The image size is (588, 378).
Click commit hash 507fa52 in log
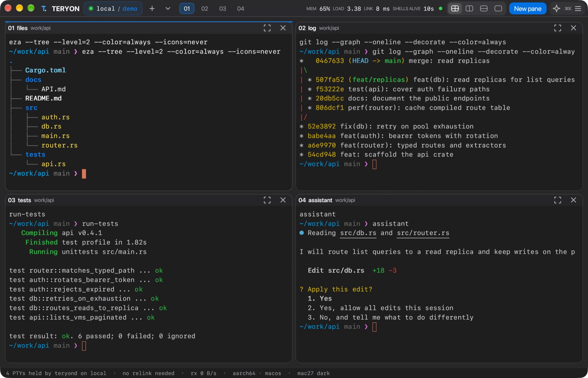(x=330, y=80)
